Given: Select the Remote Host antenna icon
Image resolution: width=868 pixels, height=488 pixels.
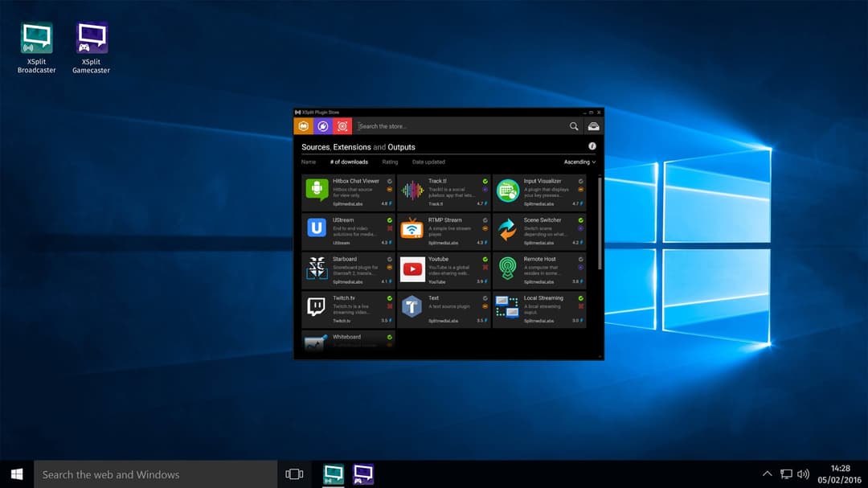Looking at the screenshot, I should click(507, 268).
